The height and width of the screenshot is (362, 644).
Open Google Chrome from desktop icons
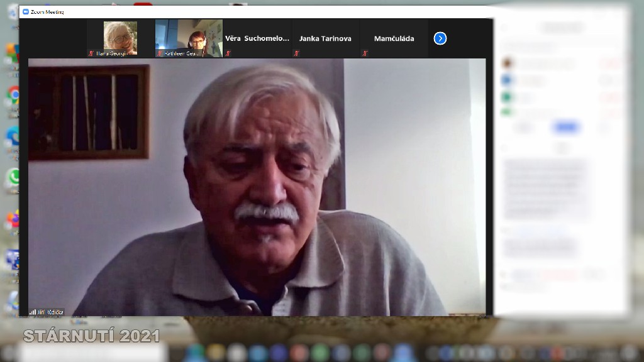click(13, 95)
